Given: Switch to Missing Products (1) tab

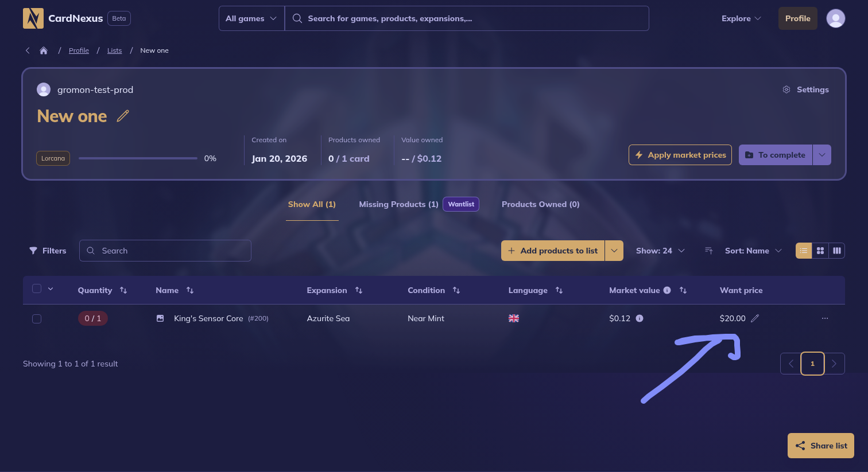Looking at the screenshot, I should tap(398, 204).
